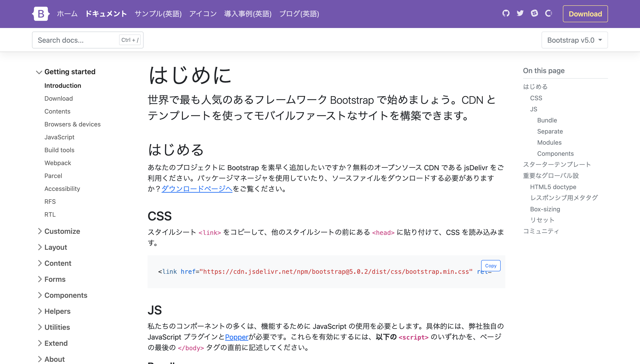Follow the ダウンロードページへ link
The image size is (640, 364).
[x=197, y=189]
